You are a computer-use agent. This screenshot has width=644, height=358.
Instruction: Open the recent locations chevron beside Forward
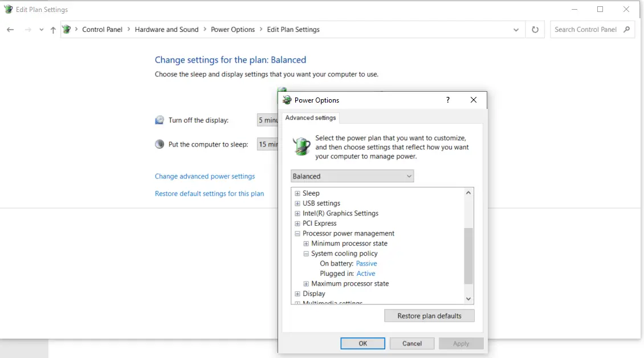click(42, 30)
